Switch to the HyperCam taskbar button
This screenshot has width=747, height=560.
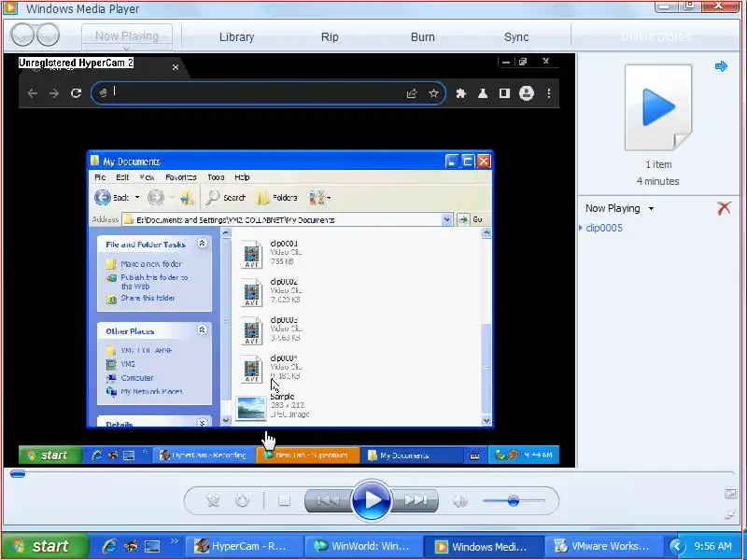(244, 546)
